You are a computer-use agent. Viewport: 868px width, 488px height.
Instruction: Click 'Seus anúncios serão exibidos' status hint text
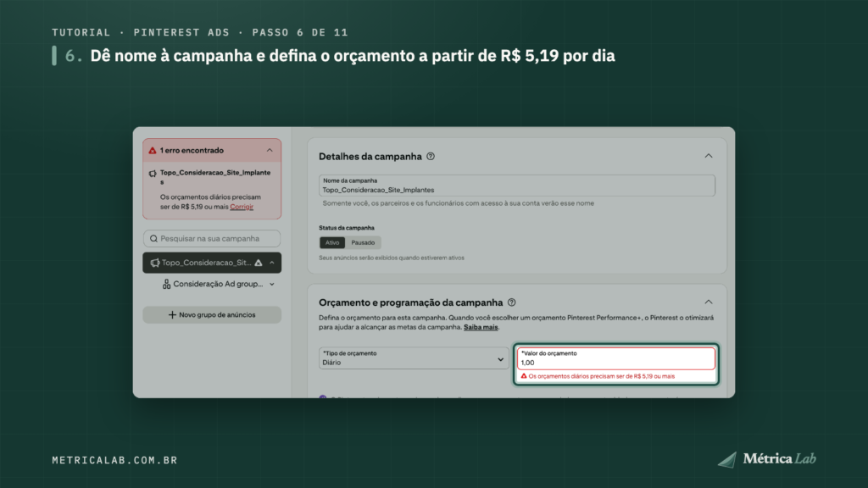click(x=392, y=258)
